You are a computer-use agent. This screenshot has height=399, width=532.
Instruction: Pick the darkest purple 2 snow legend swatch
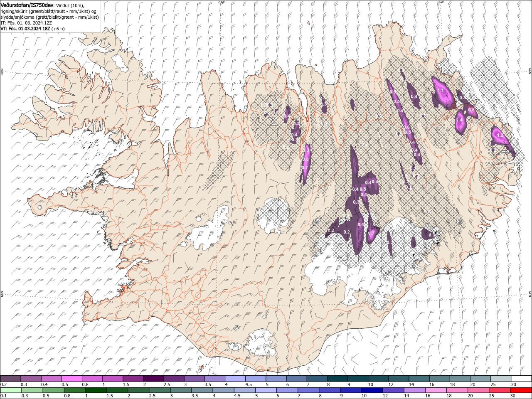(x=153, y=379)
